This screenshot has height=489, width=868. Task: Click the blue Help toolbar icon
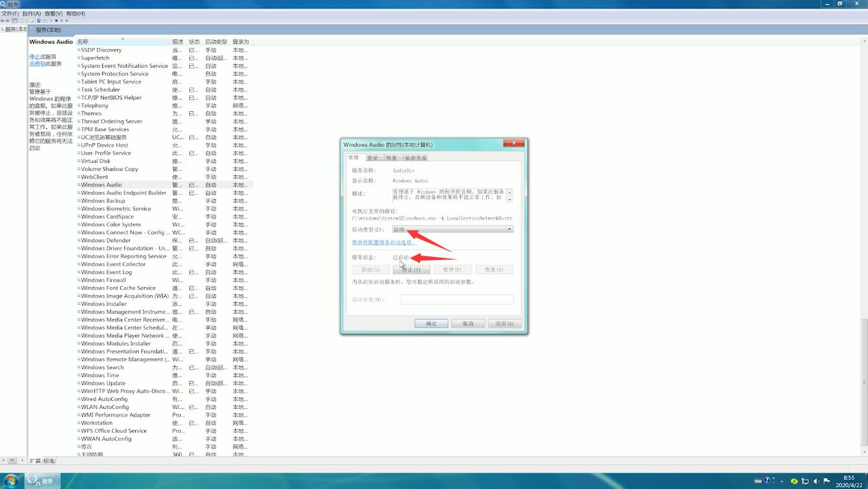click(x=39, y=21)
